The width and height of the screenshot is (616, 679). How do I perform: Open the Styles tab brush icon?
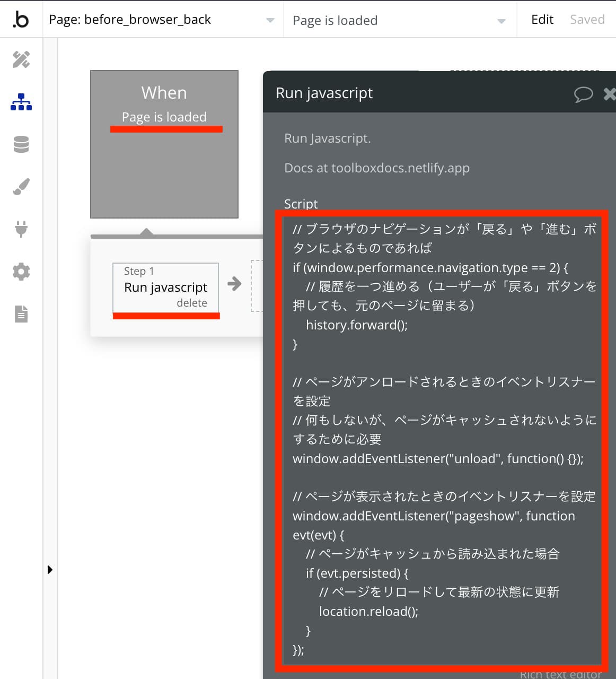(21, 187)
